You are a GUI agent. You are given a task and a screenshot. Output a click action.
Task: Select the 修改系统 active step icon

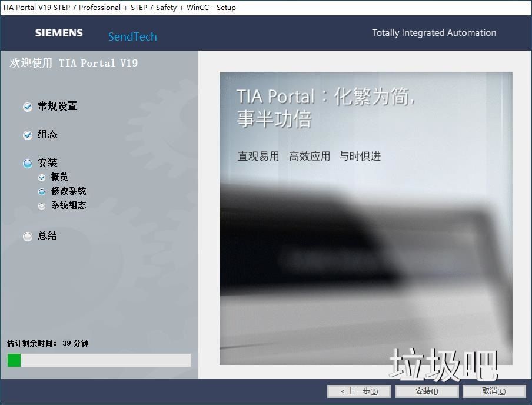[41, 191]
